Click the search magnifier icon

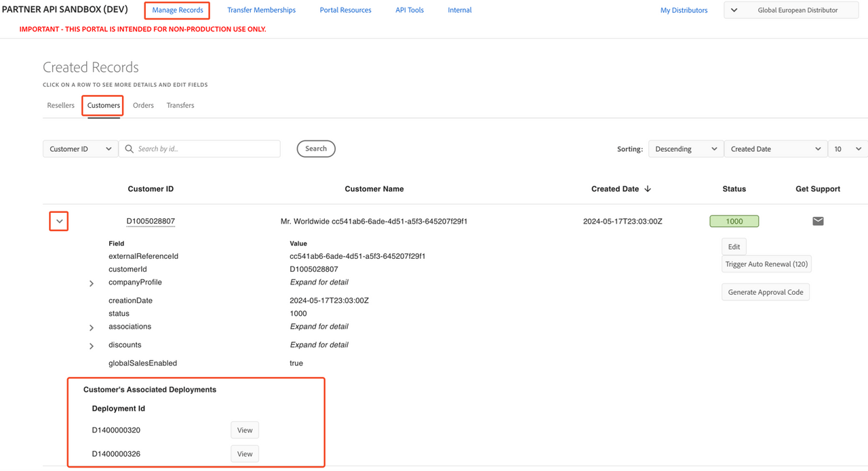coord(129,149)
